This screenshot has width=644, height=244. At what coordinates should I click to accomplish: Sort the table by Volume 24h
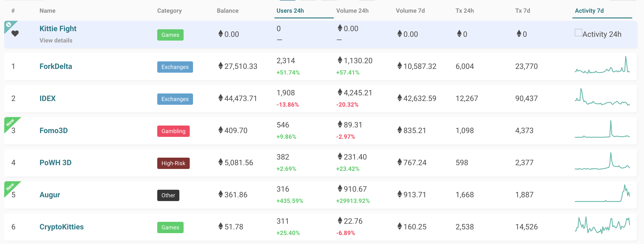pos(353,11)
